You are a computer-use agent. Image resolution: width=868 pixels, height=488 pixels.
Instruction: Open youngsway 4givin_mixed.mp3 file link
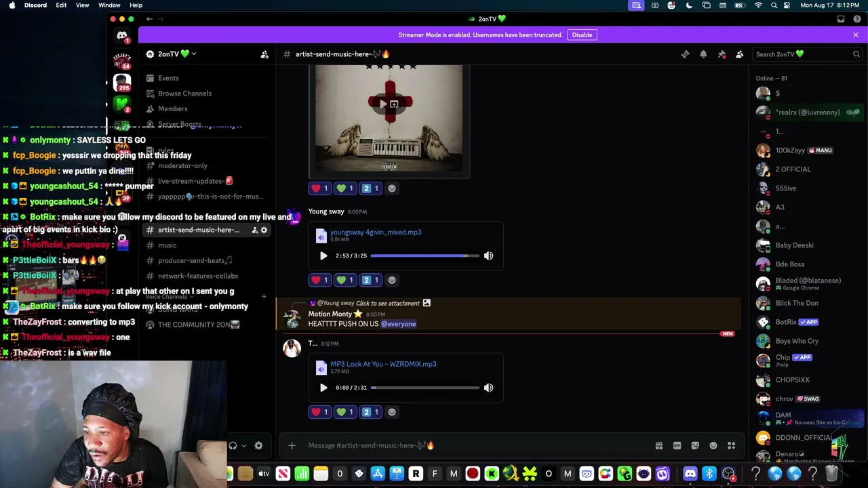[376, 232]
